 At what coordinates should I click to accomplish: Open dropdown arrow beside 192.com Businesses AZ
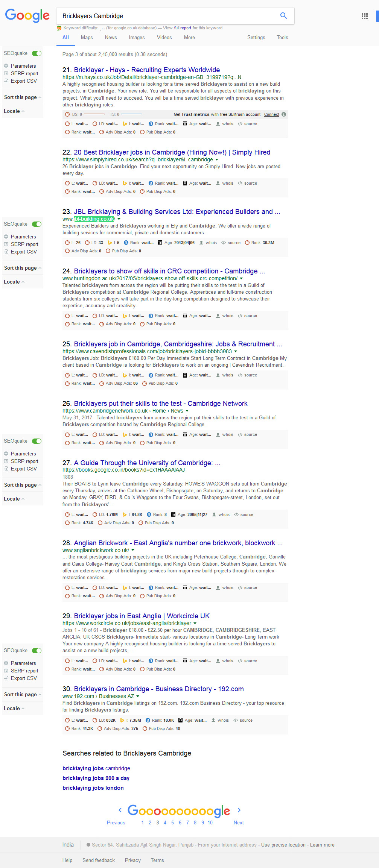tap(138, 696)
